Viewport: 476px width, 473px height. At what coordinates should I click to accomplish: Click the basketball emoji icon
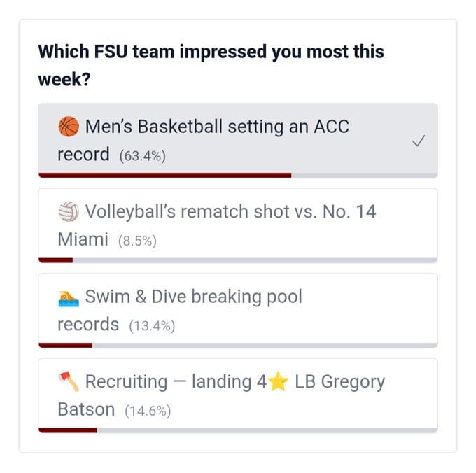(69, 127)
